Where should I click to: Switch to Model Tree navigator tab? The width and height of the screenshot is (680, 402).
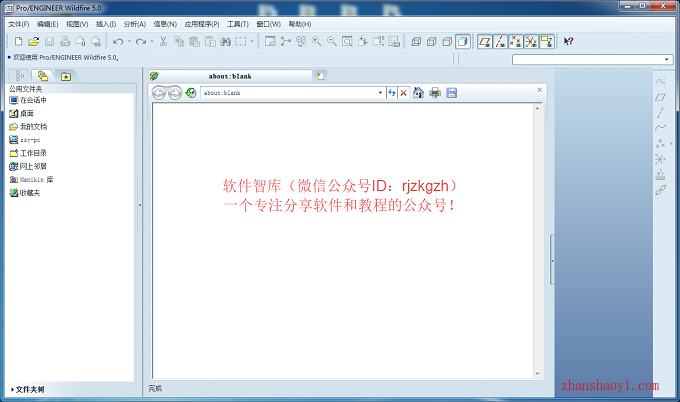(x=20, y=76)
